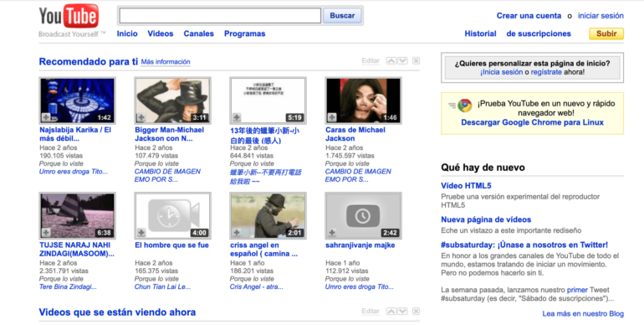
Task: Close Videos que se están viendo ahora section
Action: click(416, 311)
